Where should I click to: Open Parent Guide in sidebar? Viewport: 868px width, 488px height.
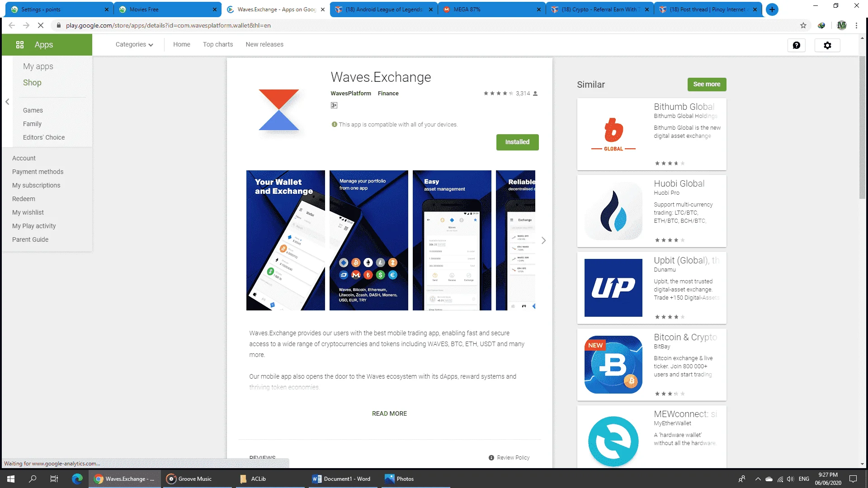pyautogui.click(x=30, y=239)
